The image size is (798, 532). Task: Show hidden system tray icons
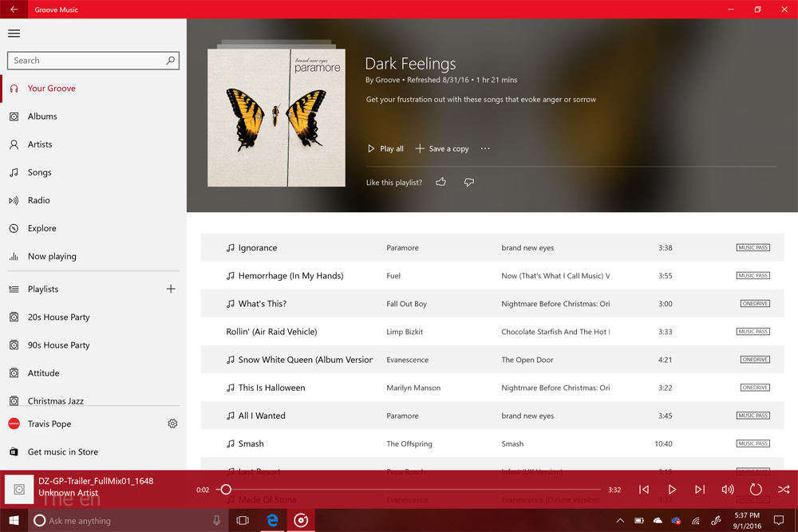(x=620, y=520)
